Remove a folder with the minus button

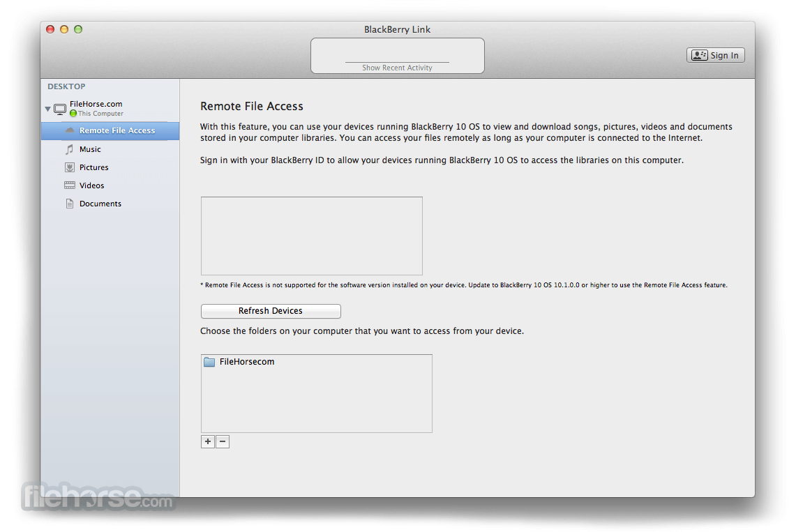[x=223, y=442]
